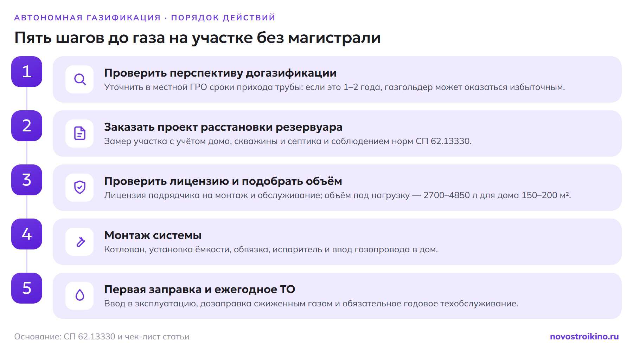Image resolution: width=633 pixels, height=364 pixels.
Task: Click heading Первая заправка и ежегодное ТО
Action: [200, 290]
